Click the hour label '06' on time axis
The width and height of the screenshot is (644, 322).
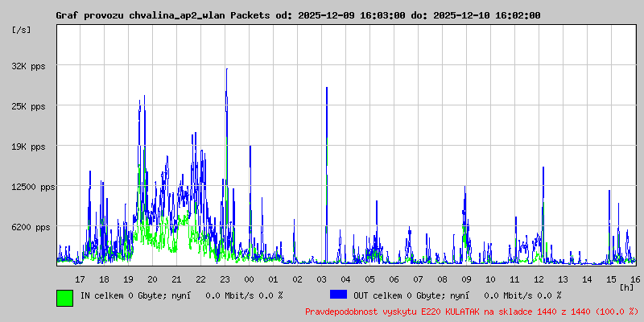pyautogui.click(x=394, y=279)
